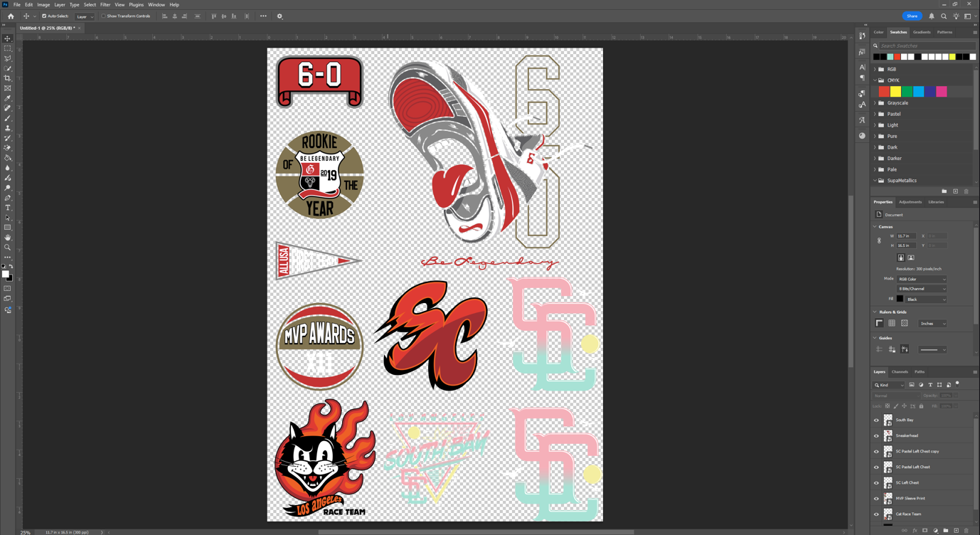Viewport: 980px width, 535px height.
Task: Delete layer using trash icon
Action: click(966, 531)
